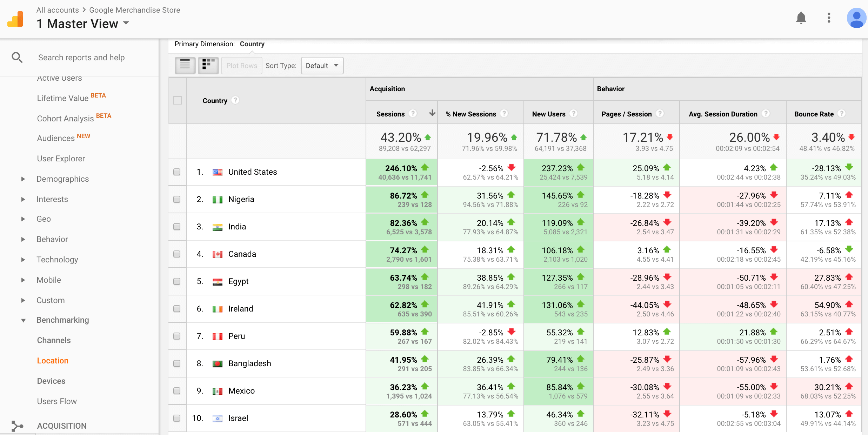Click the Plot Rows button
Screen dimensions: 868x435
point(242,66)
